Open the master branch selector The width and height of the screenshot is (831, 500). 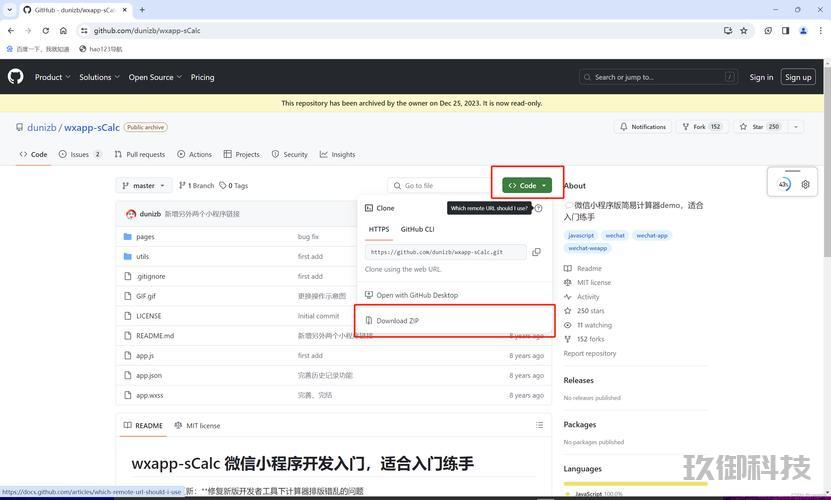click(144, 186)
